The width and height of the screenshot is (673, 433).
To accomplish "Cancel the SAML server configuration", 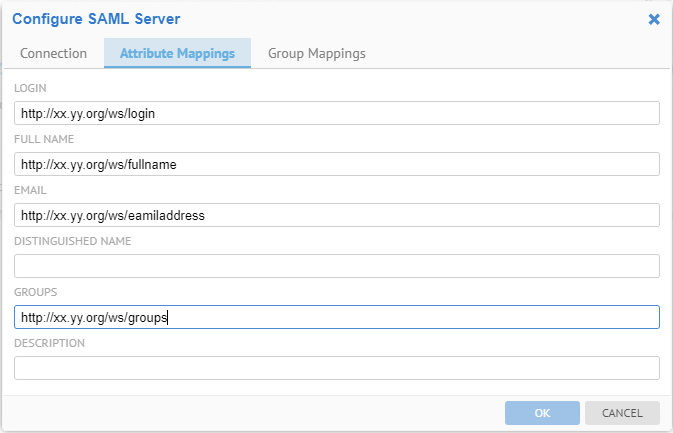I will (x=622, y=413).
